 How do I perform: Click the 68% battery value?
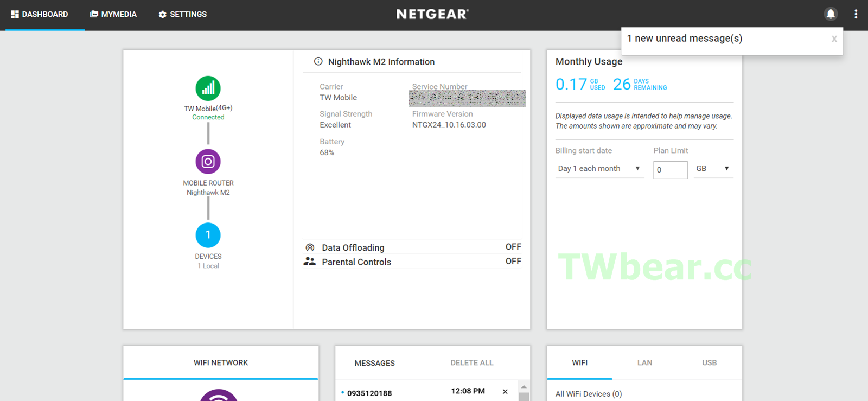tap(327, 152)
